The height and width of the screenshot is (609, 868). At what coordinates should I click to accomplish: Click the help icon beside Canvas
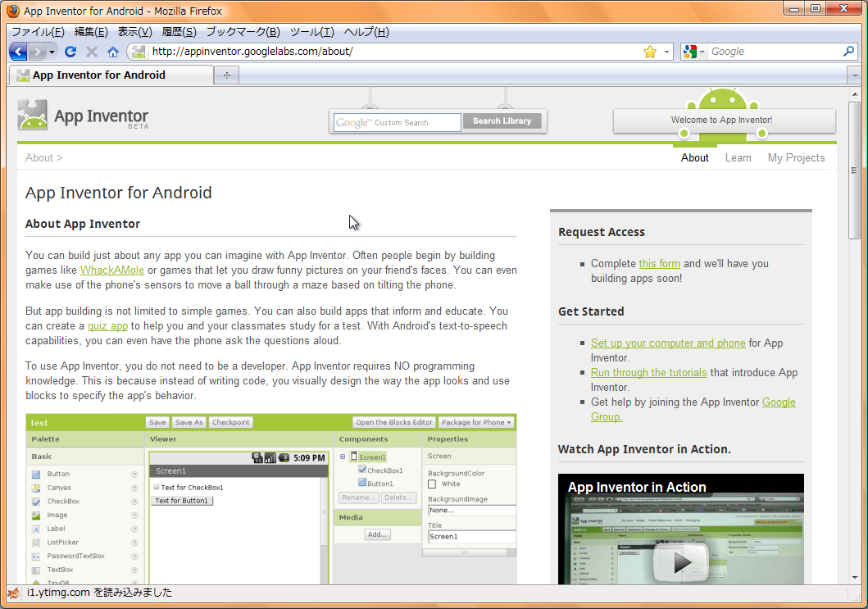(134, 488)
